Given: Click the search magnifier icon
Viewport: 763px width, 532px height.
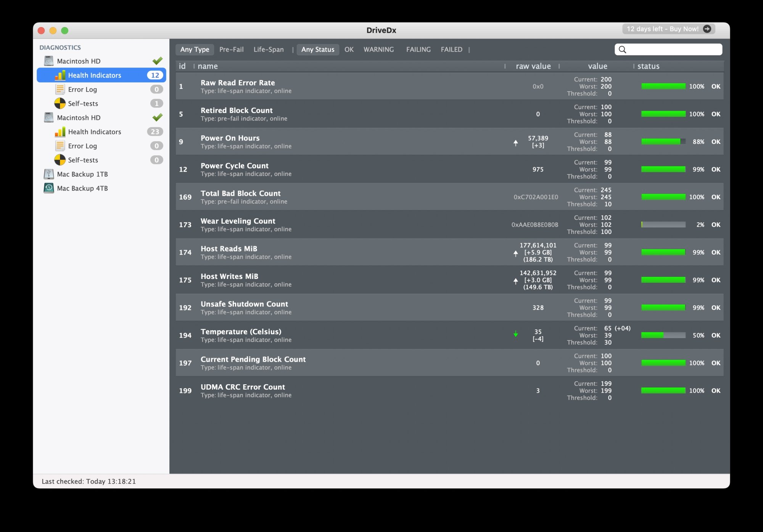Looking at the screenshot, I should point(622,50).
